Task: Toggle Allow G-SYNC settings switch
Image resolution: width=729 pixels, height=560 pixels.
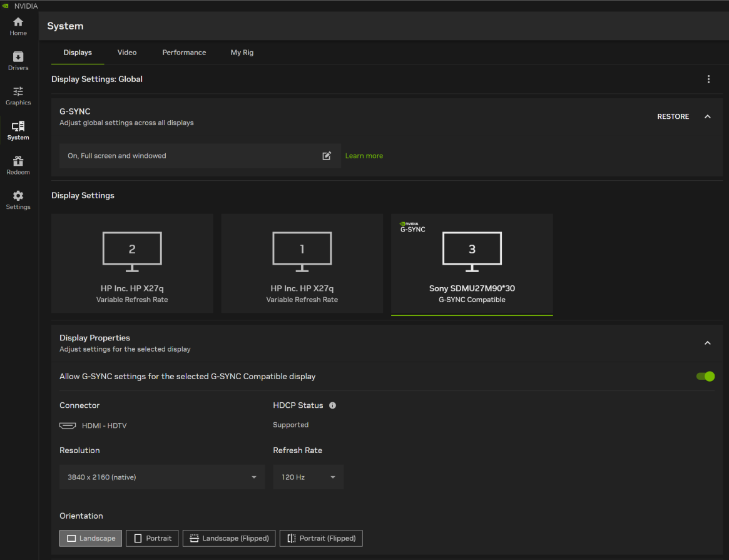Action: pos(705,377)
